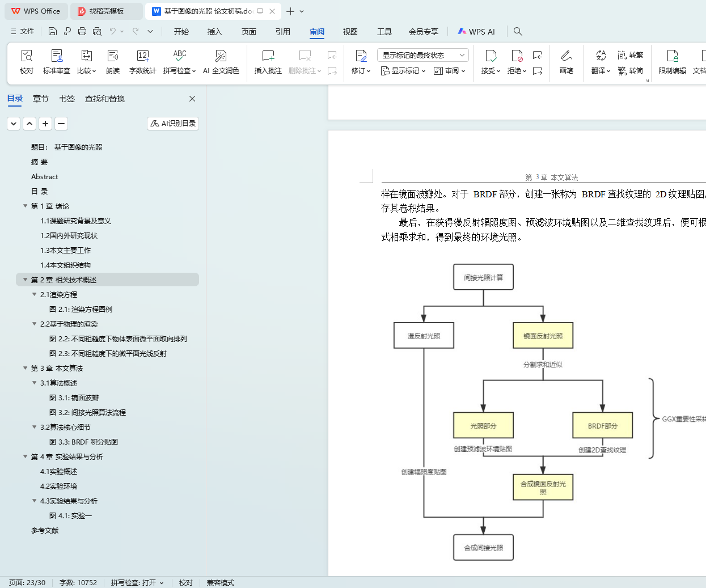Jump to 1.2国内外研究现状 heading
The image size is (706, 588).
click(69, 235)
